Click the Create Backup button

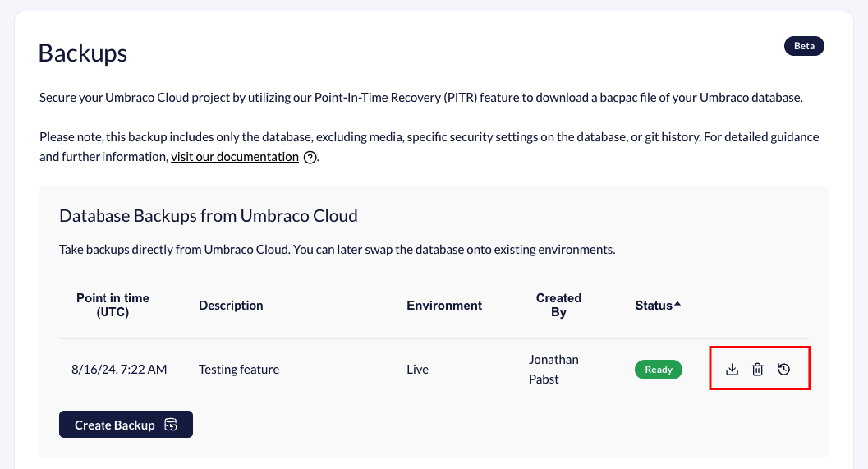click(126, 424)
